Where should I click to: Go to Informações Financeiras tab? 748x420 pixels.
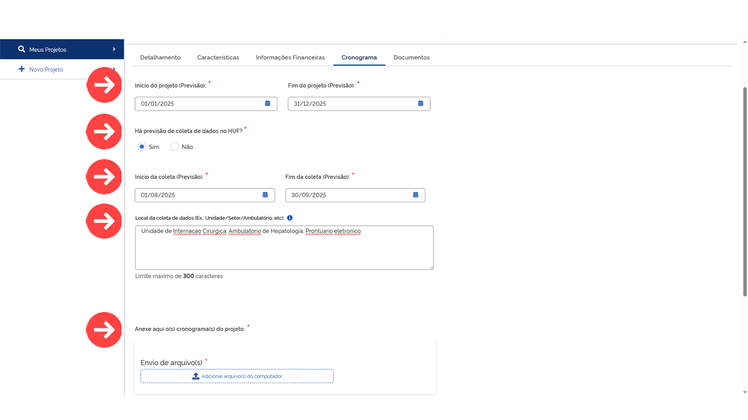coord(290,57)
